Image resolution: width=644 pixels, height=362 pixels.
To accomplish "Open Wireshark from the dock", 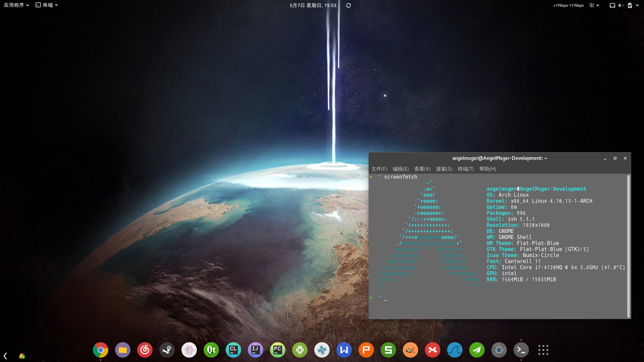I will [455, 350].
